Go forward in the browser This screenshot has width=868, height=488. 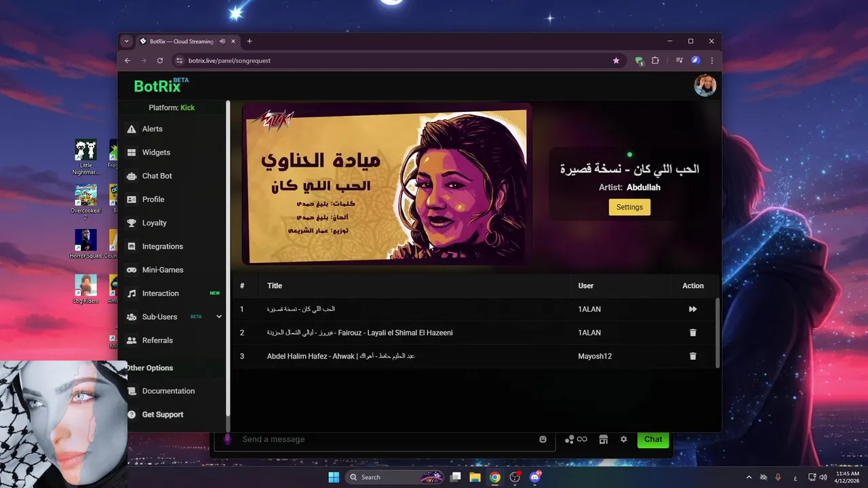pyautogui.click(x=144, y=60)
